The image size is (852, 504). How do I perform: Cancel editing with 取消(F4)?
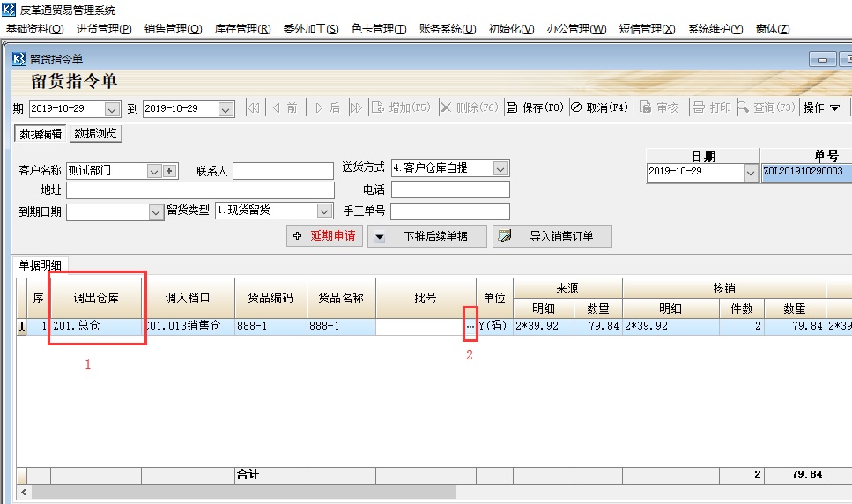click(600, 107)
